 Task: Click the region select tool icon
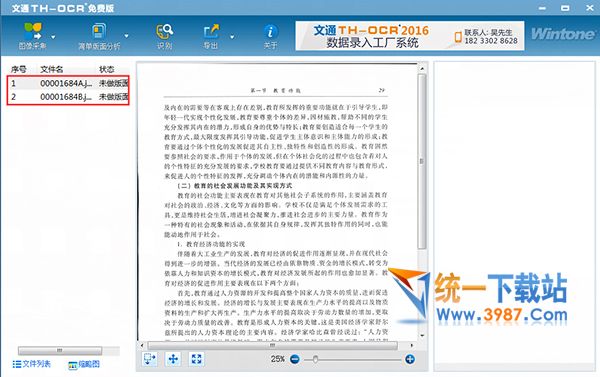[x=150, y=359]
